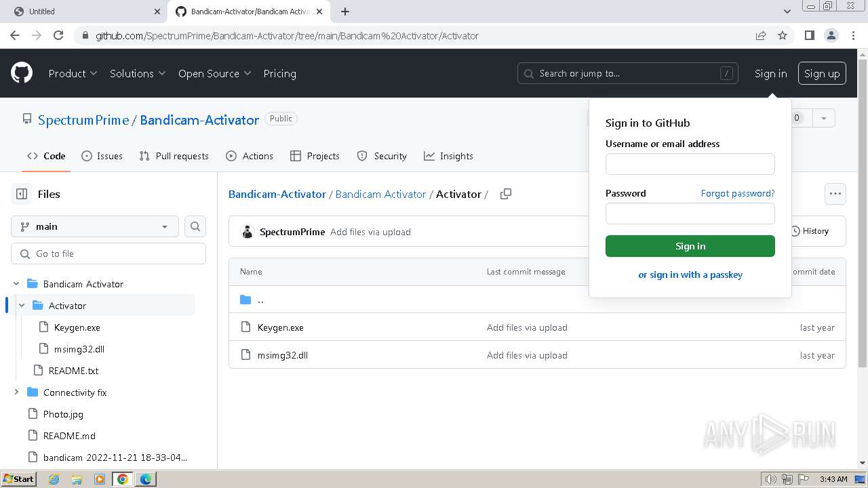The width and height of the screenshot is (868, 488).
Task: Click the GitHub logo icon
Action: [22, 73]
